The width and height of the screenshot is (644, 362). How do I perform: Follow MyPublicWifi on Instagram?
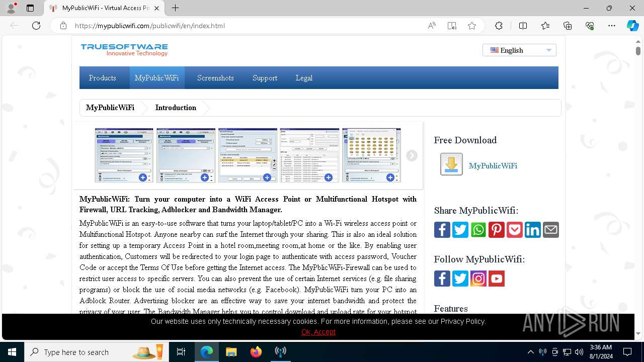[478, 279]
